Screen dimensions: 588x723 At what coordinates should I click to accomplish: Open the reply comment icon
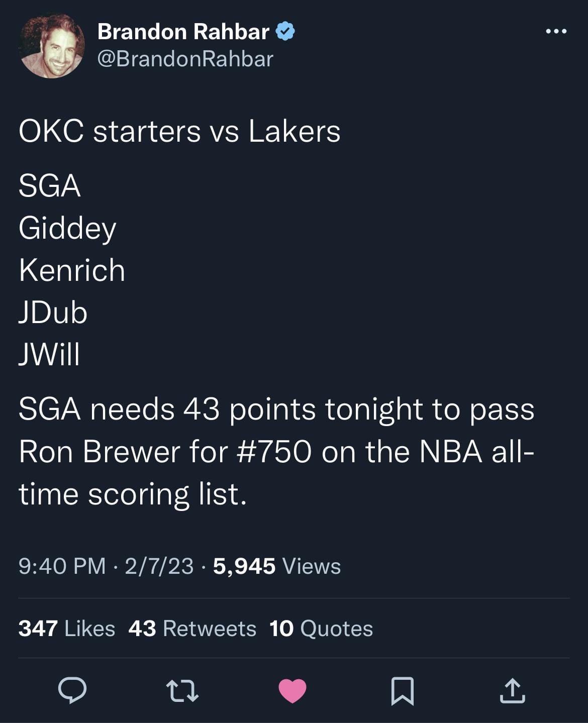72,690
